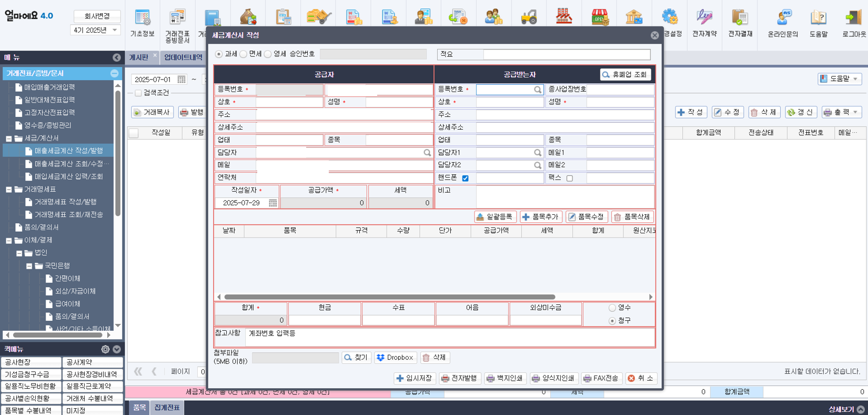The image size is (868, 415).
Task: Click the 품목추가 button
Action: click(x=541, y=217)
